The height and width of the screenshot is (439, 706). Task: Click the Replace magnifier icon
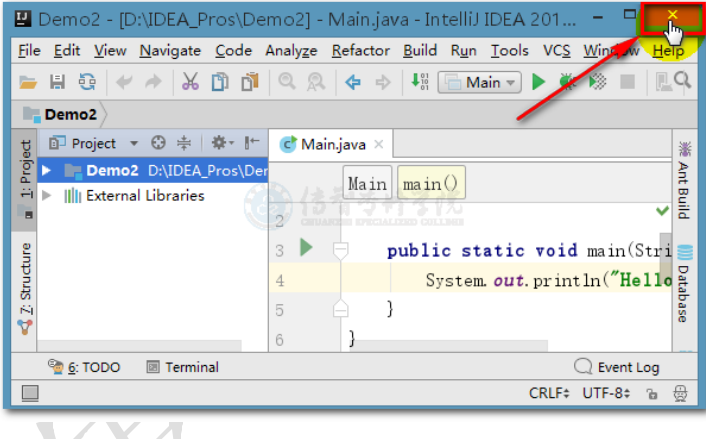[x=316, y=82]
